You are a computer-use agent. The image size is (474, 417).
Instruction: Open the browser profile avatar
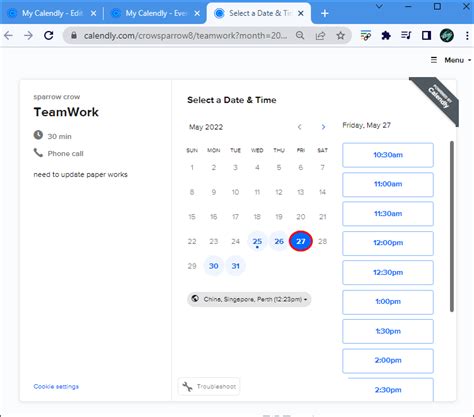tap(447, 35)
